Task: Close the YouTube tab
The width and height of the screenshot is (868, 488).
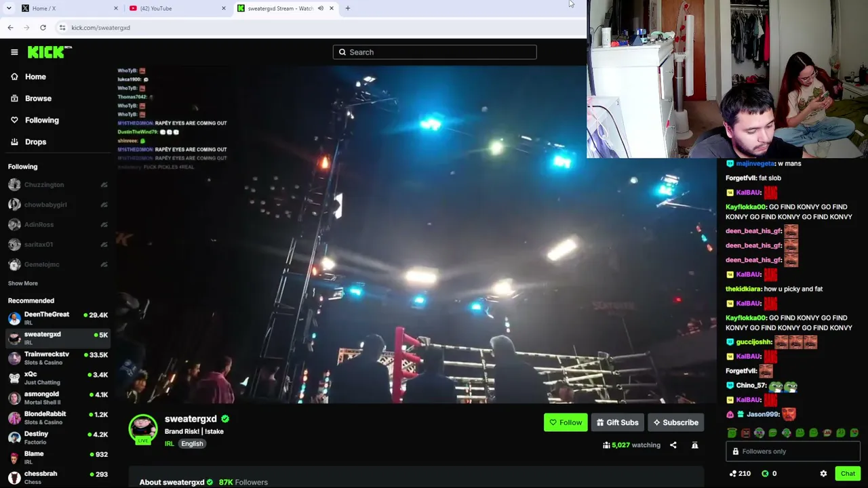Action: coord(223,8)
